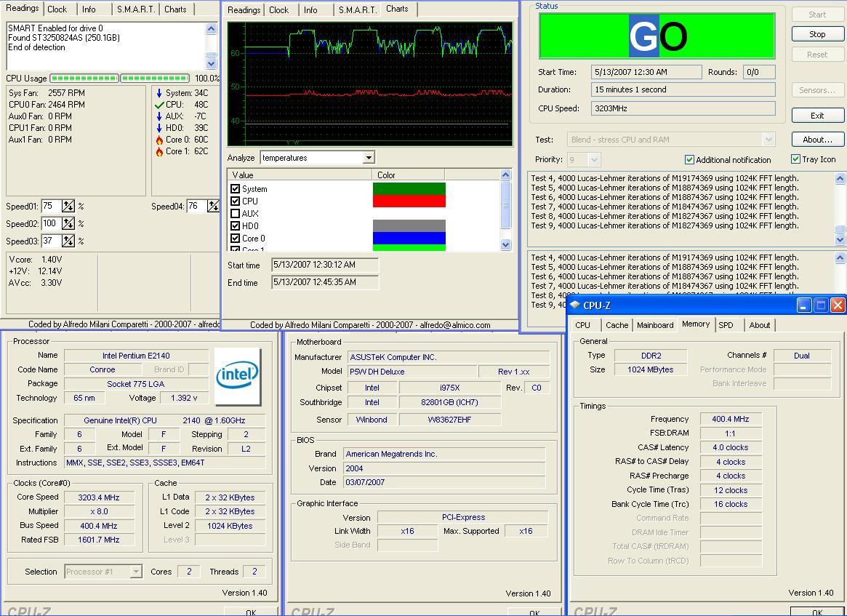Click the blue arrow beside AUX temperature
The image size is (847, 616).
tap(159, 116)
